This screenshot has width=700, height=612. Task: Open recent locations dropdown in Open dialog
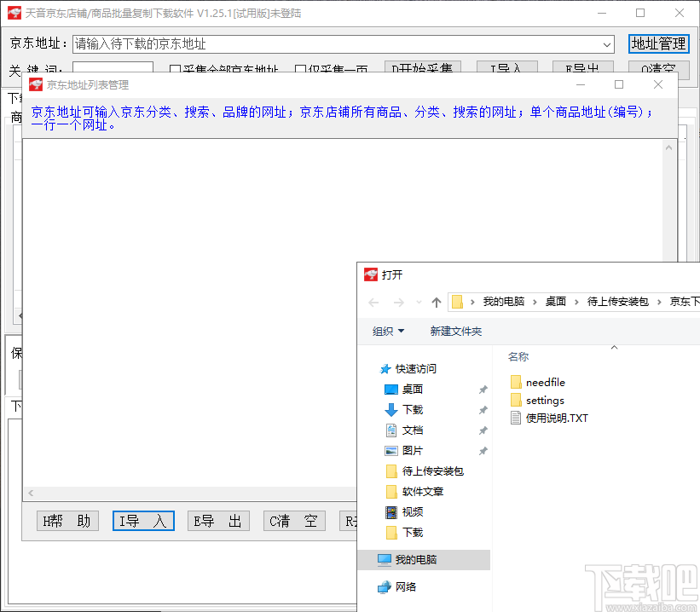coord(419,303)
